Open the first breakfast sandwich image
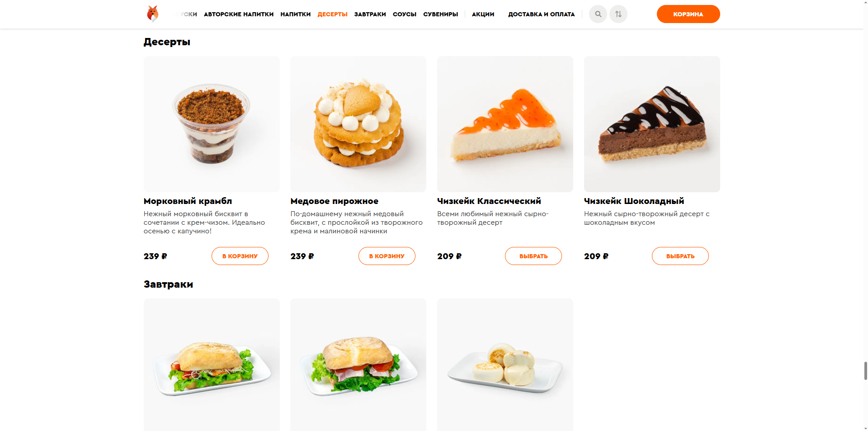Viewport: 868px width, 431px height. [212, 365]
